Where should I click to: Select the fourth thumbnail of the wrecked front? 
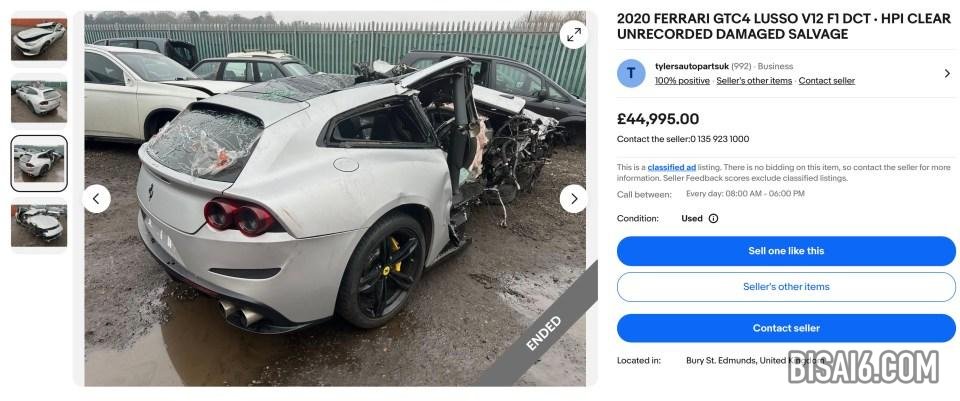[39, 225]
